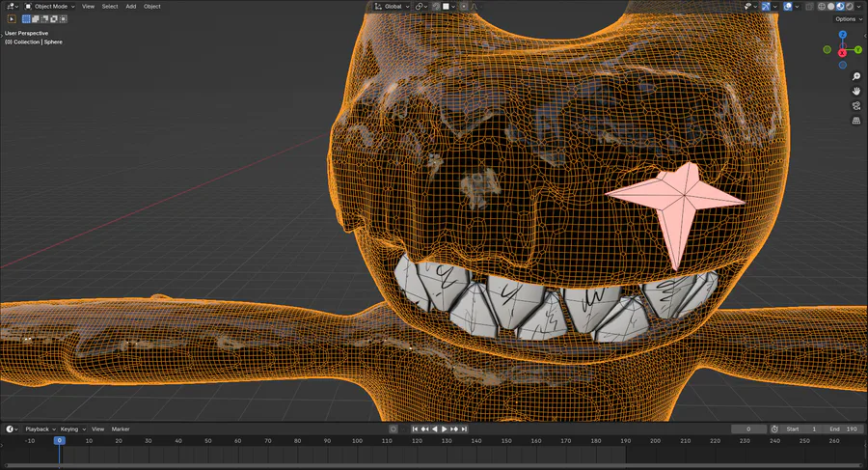The image size is (868, 470).
Task: Open the View menu in viewport header
Action: pyautogui.click(x=88, y=6)
